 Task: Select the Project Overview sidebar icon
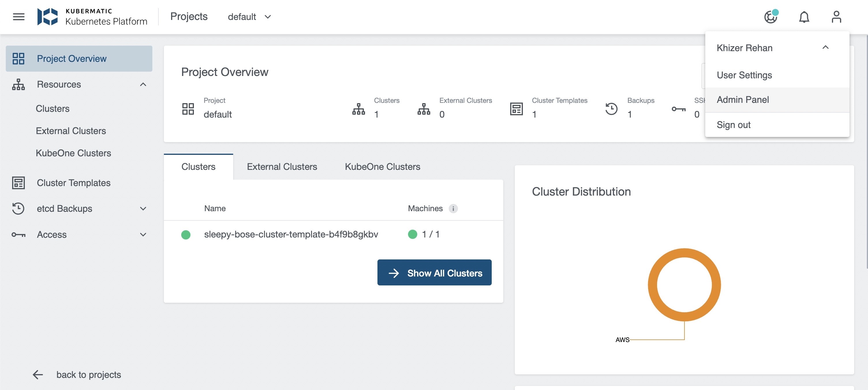[x=18, y=58]
